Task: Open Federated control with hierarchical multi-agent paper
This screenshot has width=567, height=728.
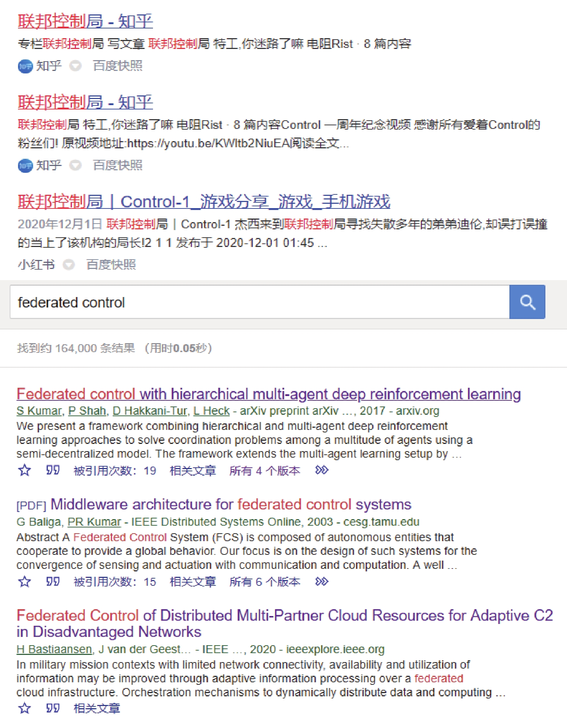Action: click(x=269, y=394)
